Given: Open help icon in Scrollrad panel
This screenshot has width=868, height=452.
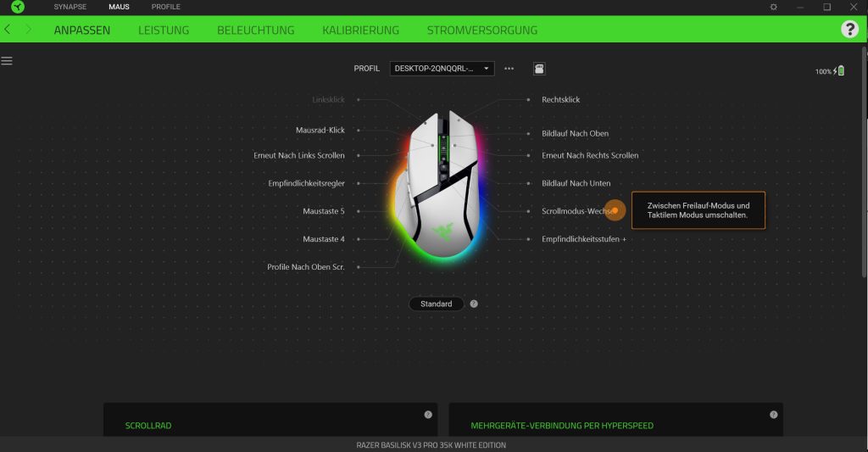Looking at the screenshot, I should pyautogui.click(x=428, y=415).
